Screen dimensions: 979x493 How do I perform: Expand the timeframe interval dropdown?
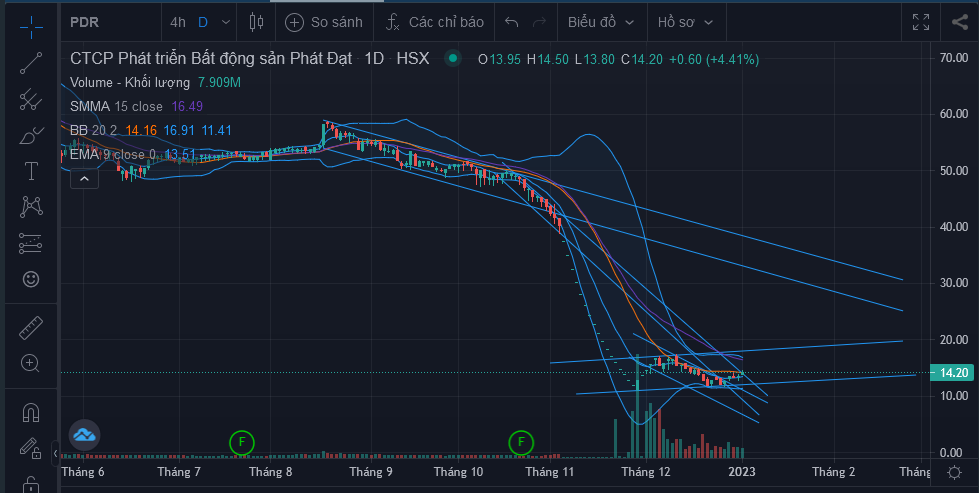(x=226, y=22)
